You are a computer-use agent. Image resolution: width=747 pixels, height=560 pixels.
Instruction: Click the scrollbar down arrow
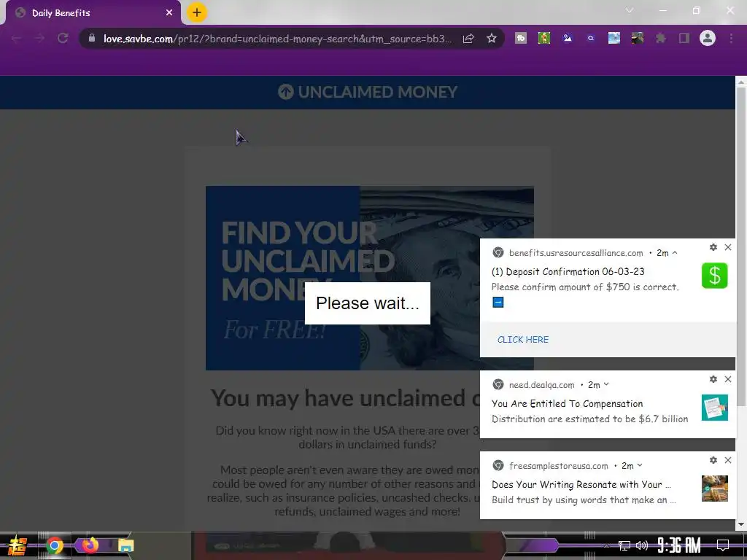click(x=741, y=525)
